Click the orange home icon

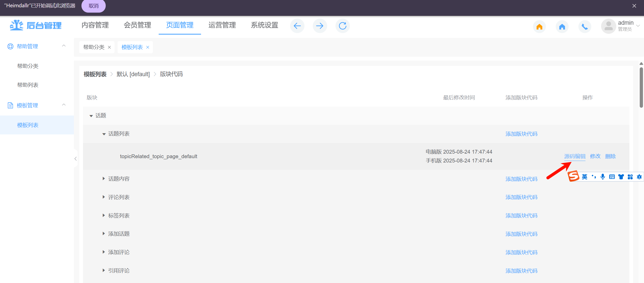[539, 26]
